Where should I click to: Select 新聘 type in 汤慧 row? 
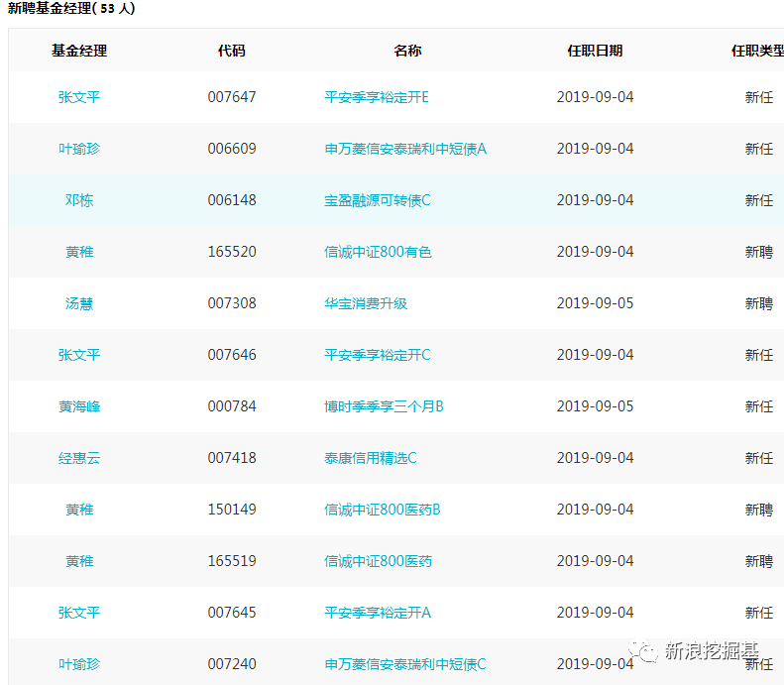(x=759, y=303)
